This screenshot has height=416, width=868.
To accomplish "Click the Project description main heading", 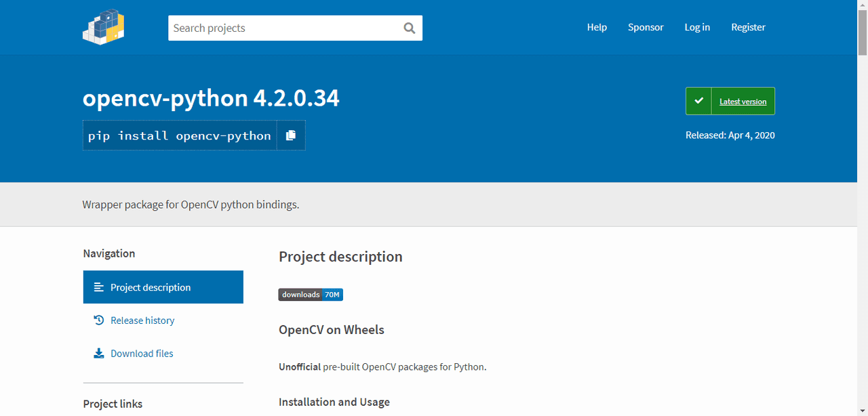I will tap(340, 257).
